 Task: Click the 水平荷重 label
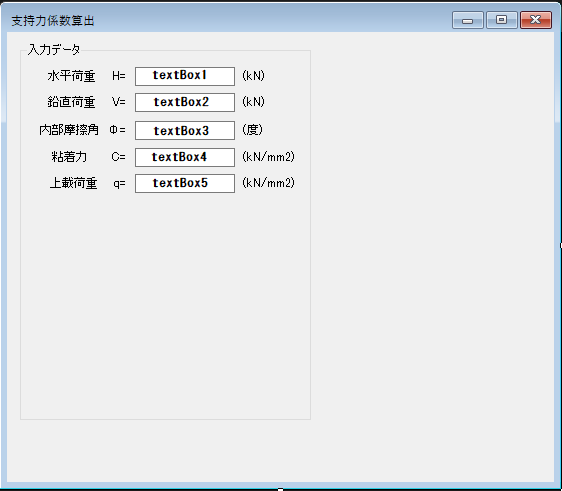click(71, 76)
